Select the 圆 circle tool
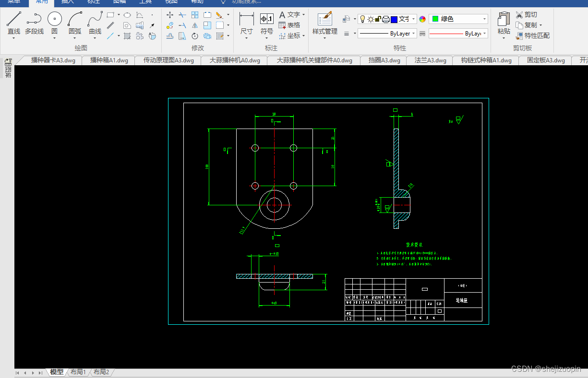 pyautogui.click(x=55, y=23)
